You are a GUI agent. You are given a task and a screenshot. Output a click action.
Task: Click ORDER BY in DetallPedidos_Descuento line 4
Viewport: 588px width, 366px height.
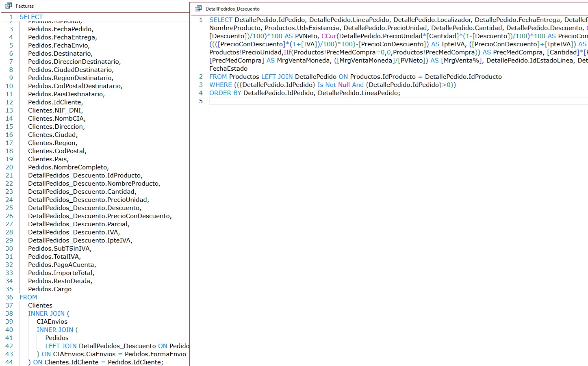click(225, 93)
